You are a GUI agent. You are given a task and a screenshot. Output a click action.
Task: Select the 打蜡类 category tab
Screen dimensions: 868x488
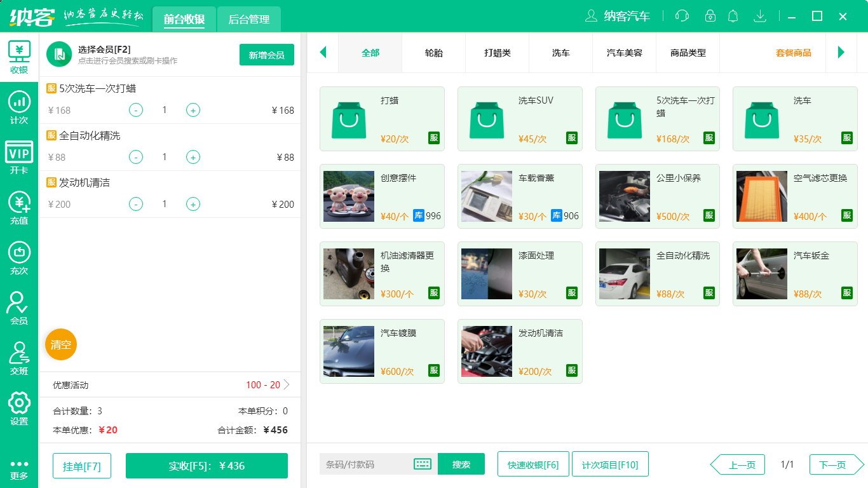pyautogui.click(x=498, y=53)
